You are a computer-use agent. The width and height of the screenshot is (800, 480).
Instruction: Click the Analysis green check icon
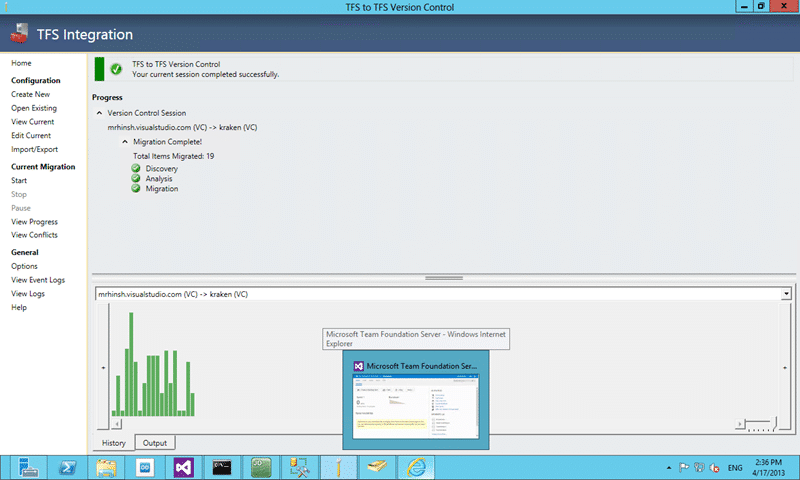(136, 178)
